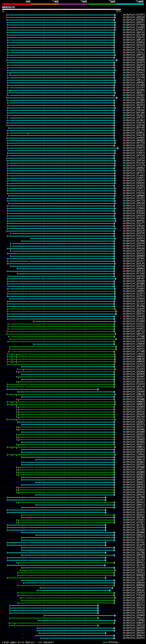Select the UniRef100_P10798 label
The image size is (146, 644).
(x=134, y=77)
